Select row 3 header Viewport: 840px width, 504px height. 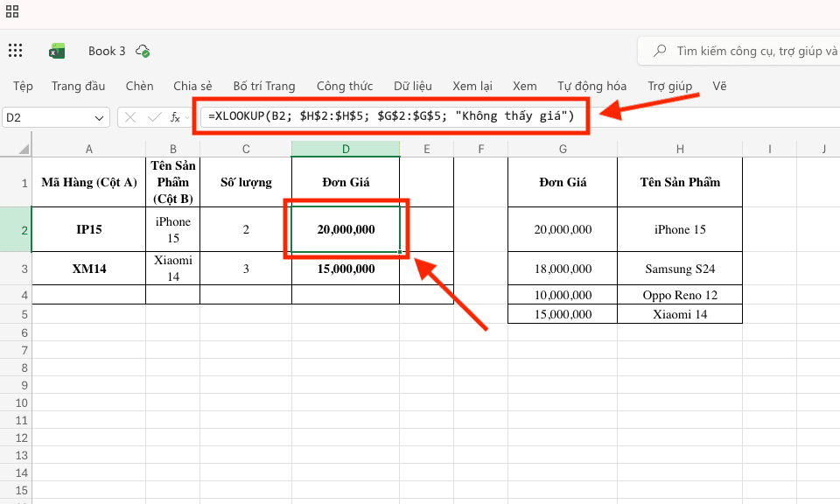click(16, 269)
